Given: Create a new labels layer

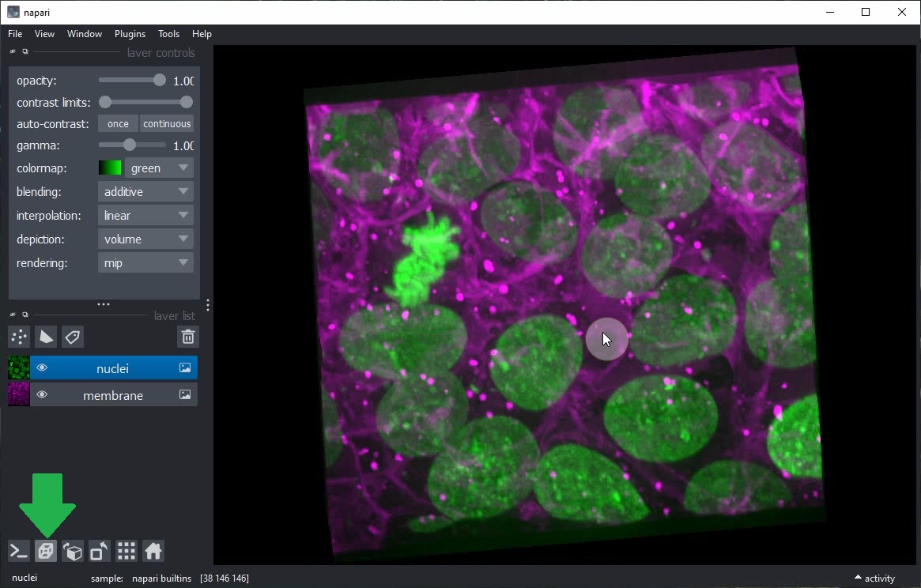Looking at the screenshot, I should coord(73,337).
